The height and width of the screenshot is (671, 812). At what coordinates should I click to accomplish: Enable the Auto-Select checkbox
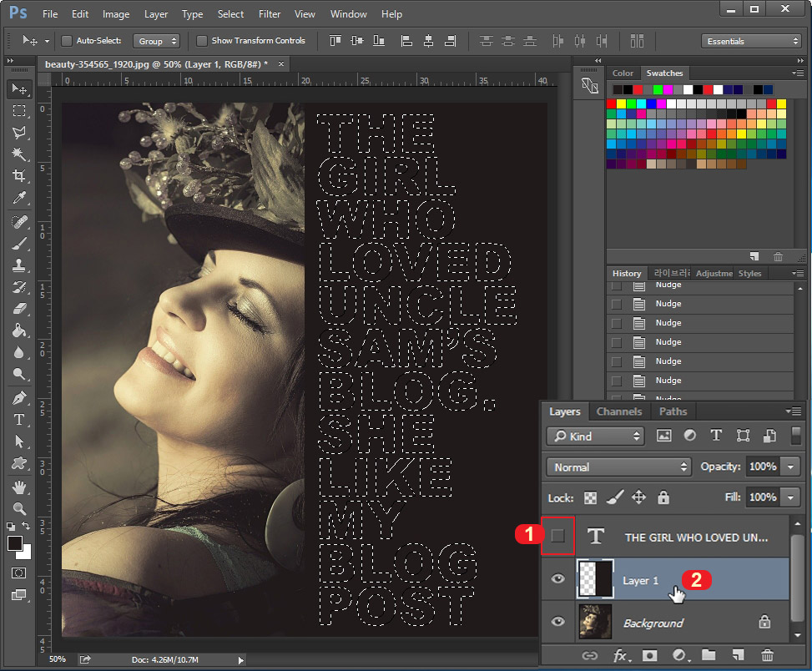pyautogui.click(x=67, y=40)
